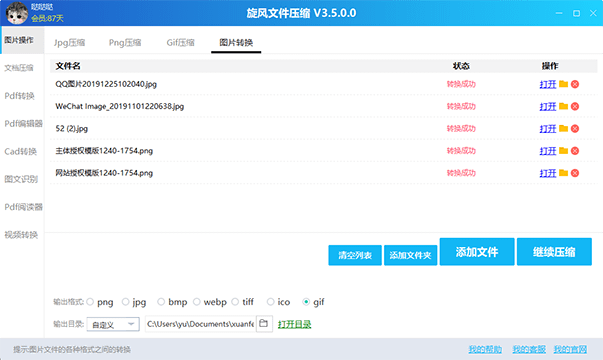Open 我的帮助 link in footer
This screenshot has width=603, height=360.
(x=485, y=349)
